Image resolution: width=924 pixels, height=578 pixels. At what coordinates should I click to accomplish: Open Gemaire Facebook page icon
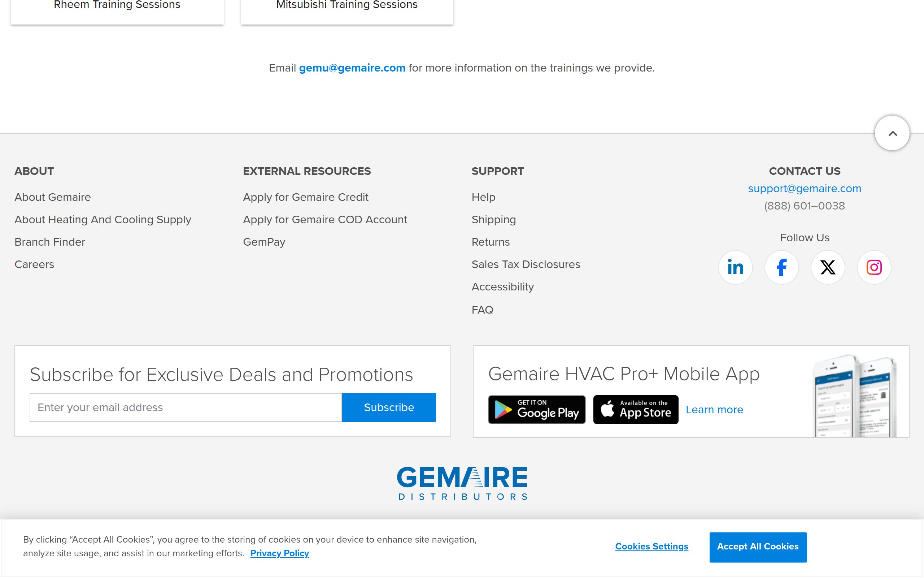[781, 267]
